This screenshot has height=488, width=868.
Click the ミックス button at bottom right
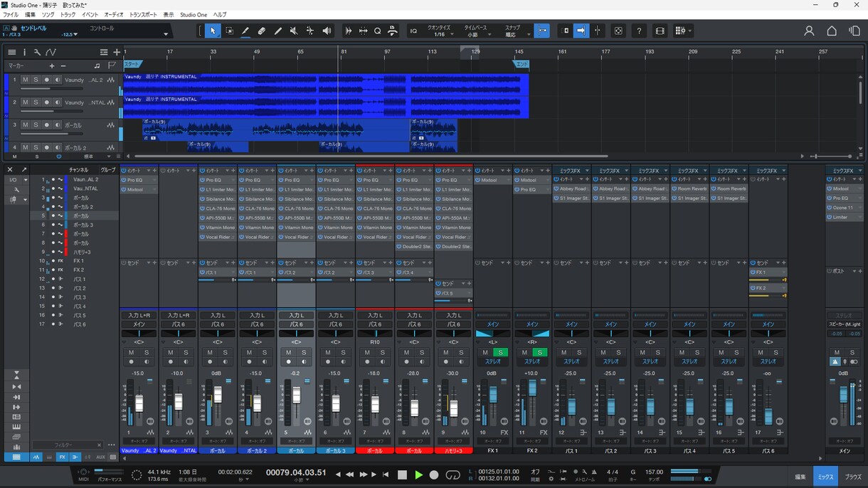826,477
